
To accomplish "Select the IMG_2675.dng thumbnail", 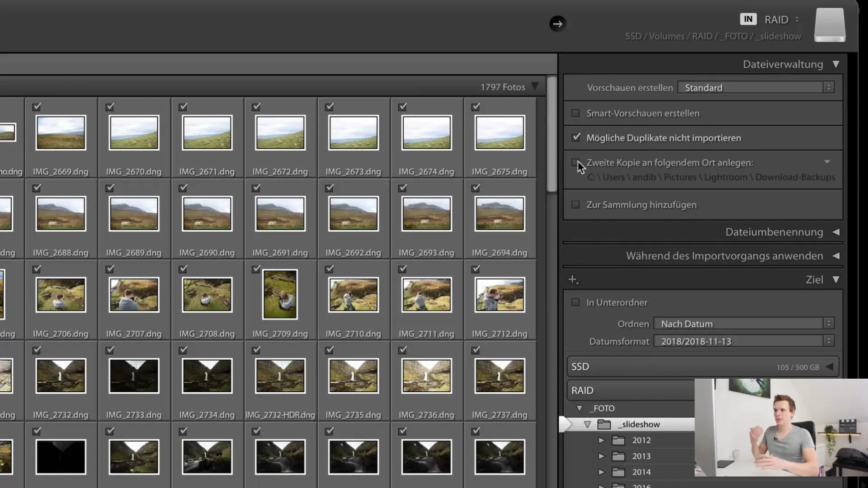I will click(500, 132).
